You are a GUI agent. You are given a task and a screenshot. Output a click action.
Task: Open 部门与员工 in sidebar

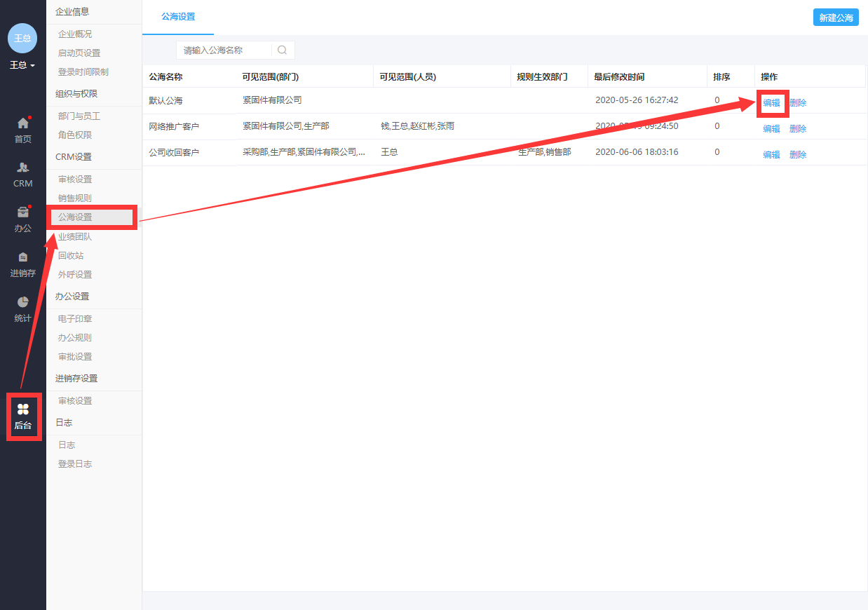pos(79,116)
